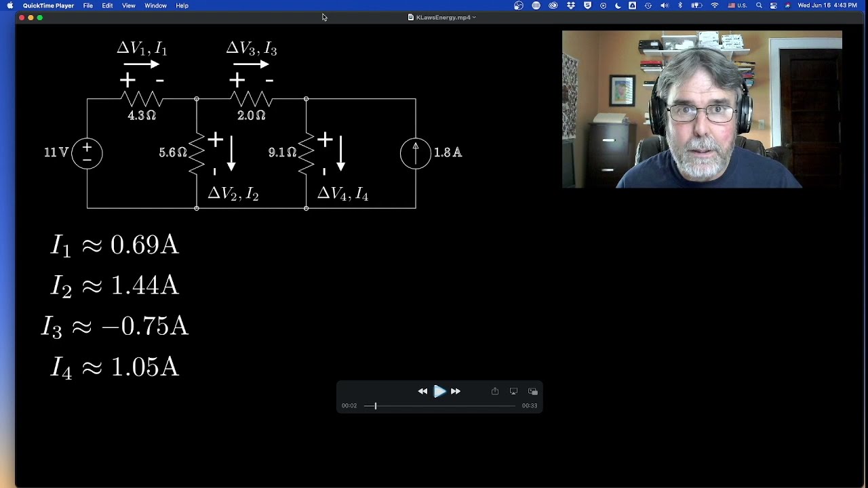This screenshot has height=488, width=868.
Task: Open the Help menu
Action: pyautogui.click(x=182, y=5)
